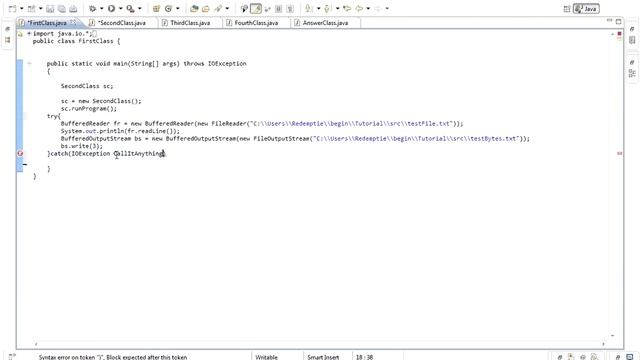Click the "sc.runProgram();" line
Viewport: 640px width, 360px height.
[x=89, y=109]
